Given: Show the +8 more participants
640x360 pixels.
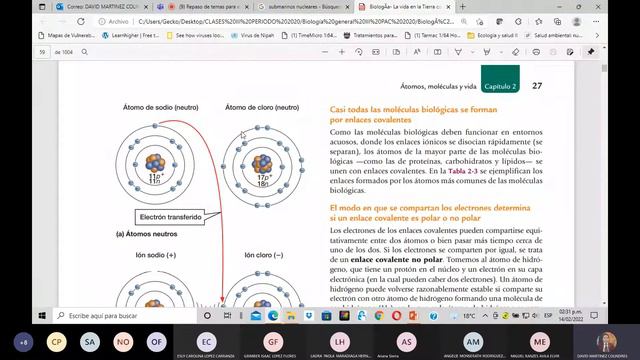Looking at the screenshot, I should tap(23, 342).
